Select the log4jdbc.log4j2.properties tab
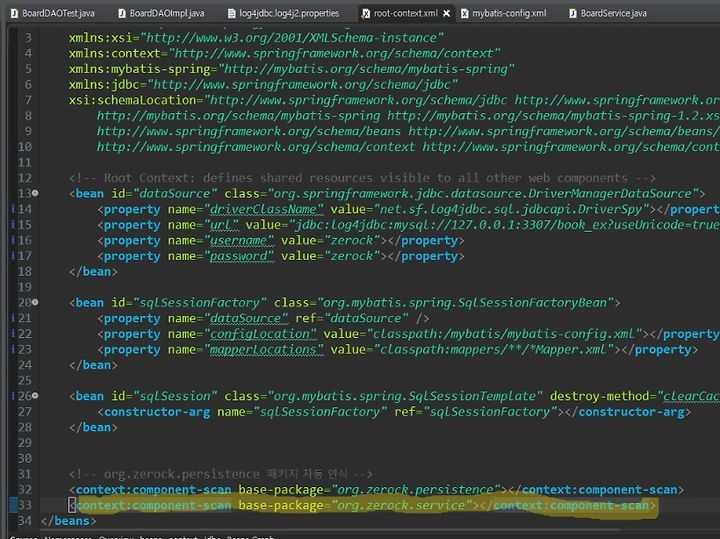720x539 pixels. coord(283,13)
